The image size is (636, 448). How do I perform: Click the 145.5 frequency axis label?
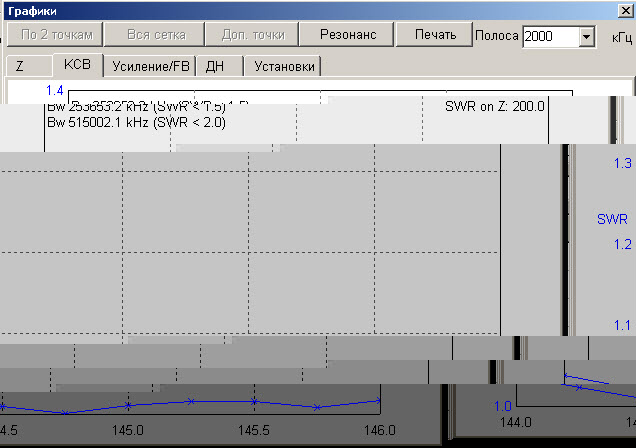pyautogui.click(x=254, y=430)
